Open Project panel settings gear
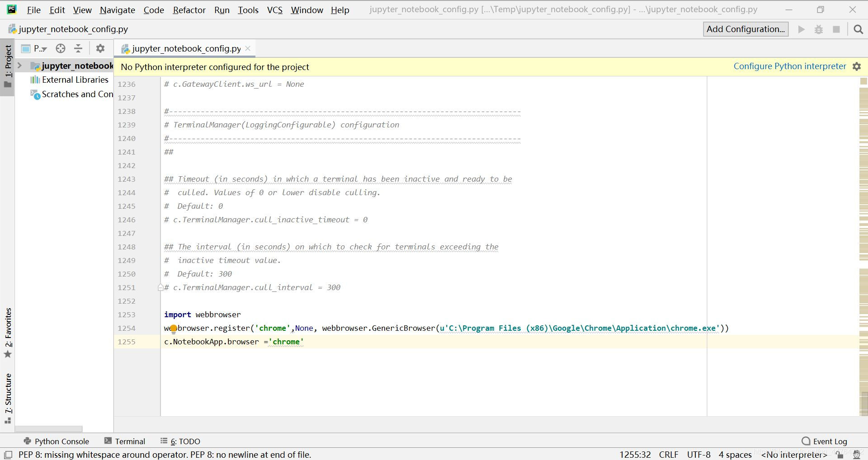Image resolution: width=868 pixels, height=460 pixels. coord(100,48)
